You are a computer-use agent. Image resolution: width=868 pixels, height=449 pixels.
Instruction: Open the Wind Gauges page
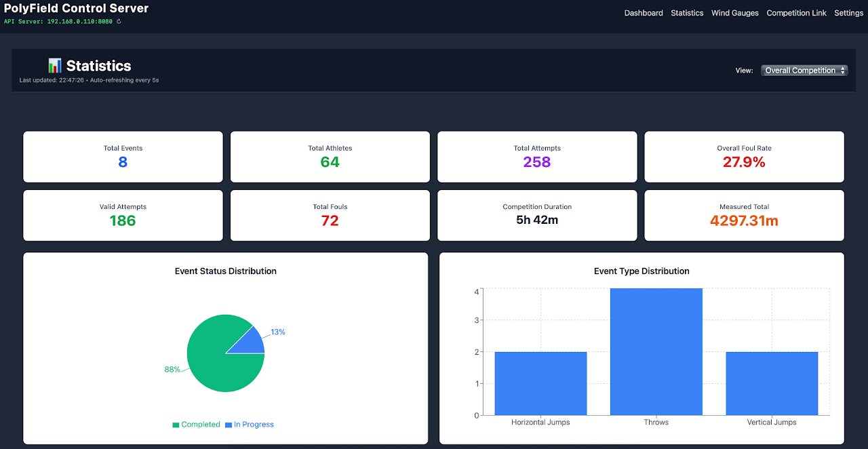[x=735, y=13]
